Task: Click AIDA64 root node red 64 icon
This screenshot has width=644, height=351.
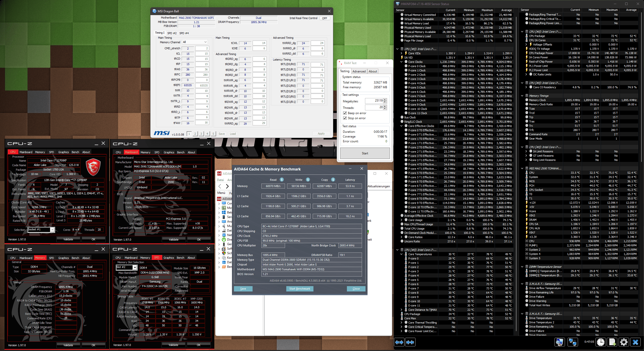Action: [219, 199]
